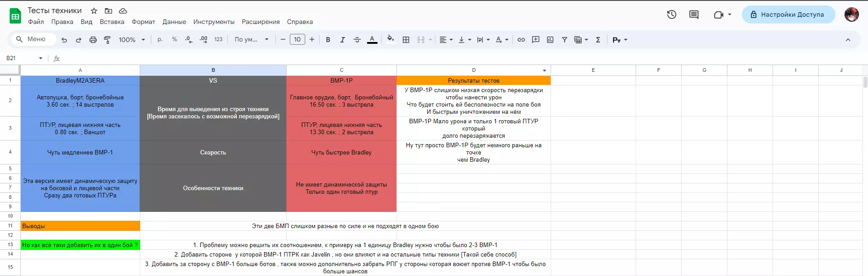Open the Borders grid icon
868x276 pixels.
click(406, 40)
